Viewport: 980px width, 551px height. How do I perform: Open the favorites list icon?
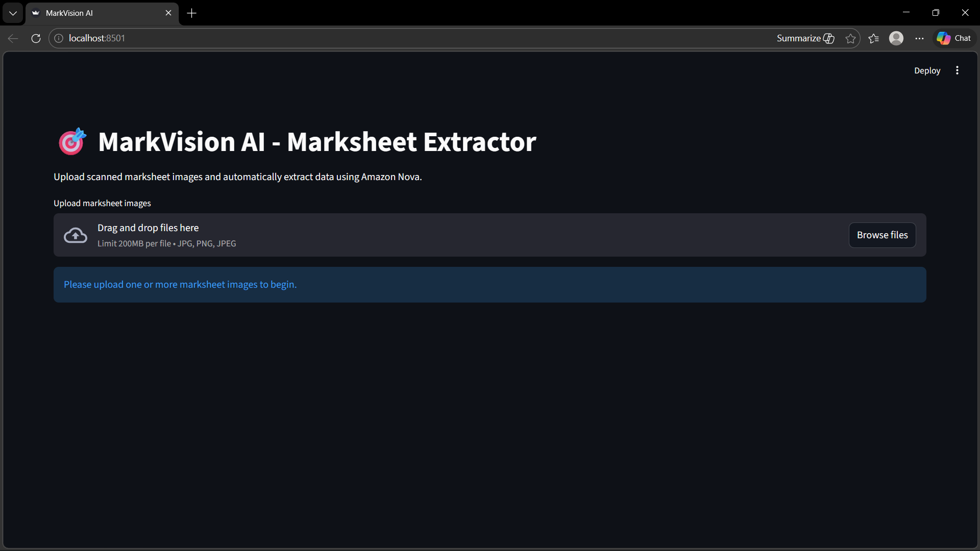coord(873,38)
